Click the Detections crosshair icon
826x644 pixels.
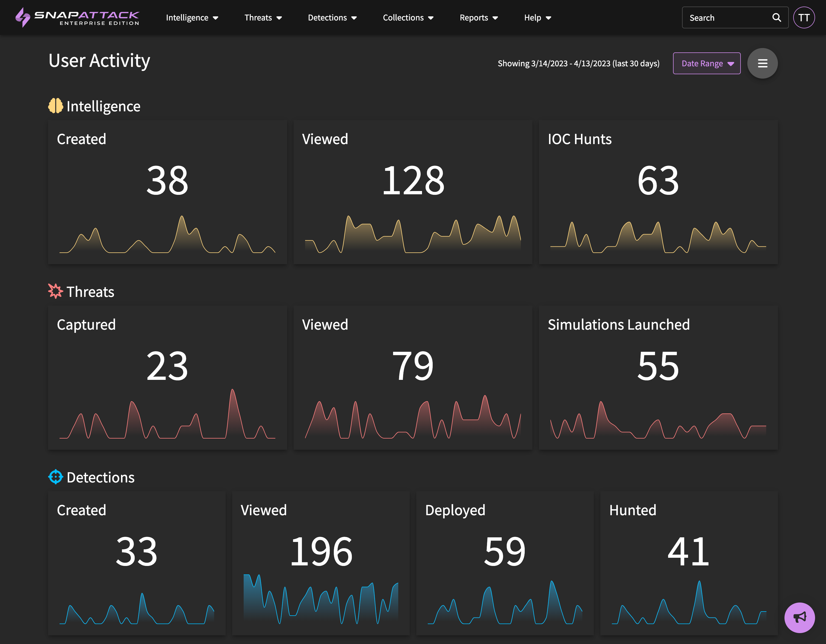56,477
